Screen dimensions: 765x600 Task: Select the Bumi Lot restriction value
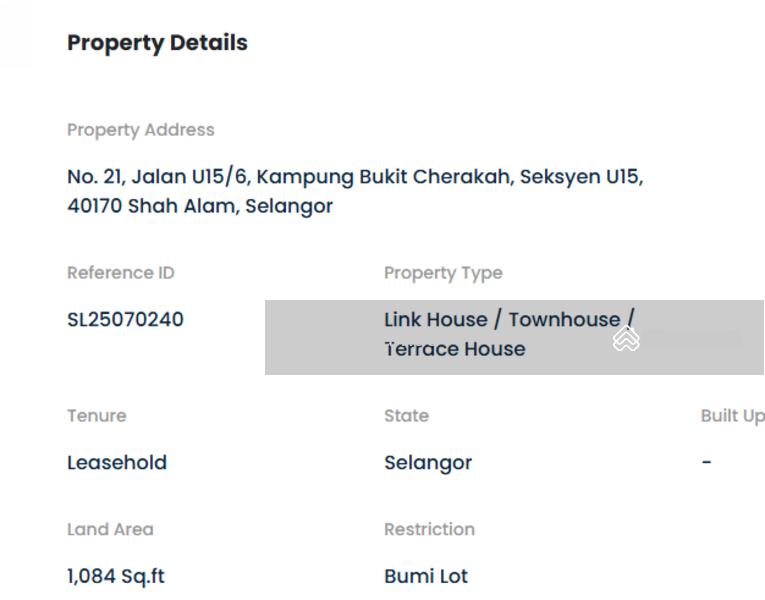click(x=426, y=577)
